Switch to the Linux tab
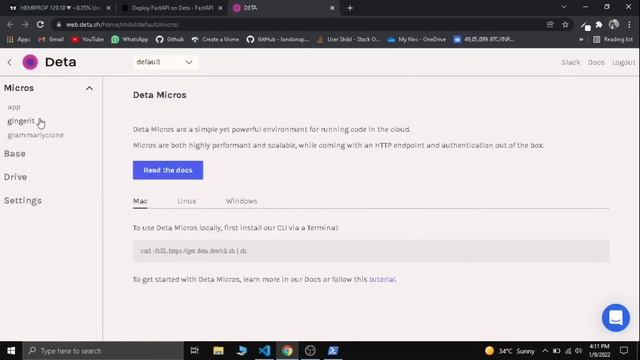This screenshot has width=640, height=360. click(x=187, y=201)
